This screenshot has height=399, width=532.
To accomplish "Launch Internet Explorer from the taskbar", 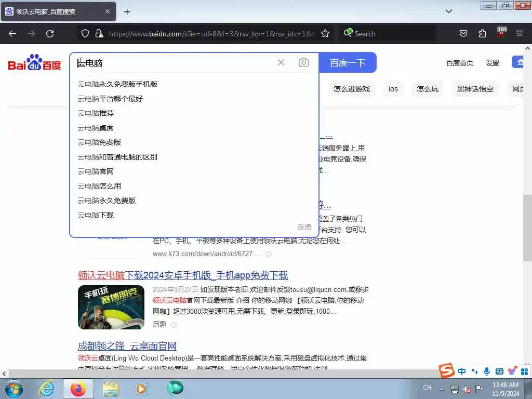I will [x=46, y=389].
